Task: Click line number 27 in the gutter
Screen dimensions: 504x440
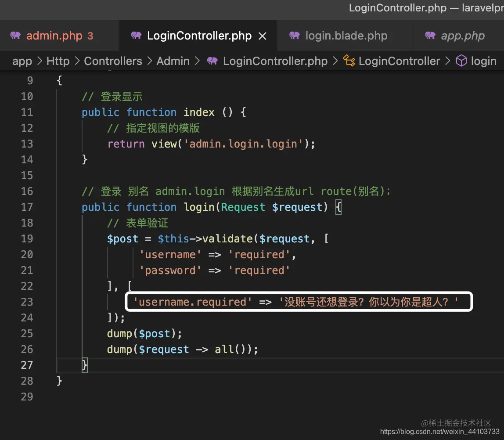Action: [x=27, y=365]
